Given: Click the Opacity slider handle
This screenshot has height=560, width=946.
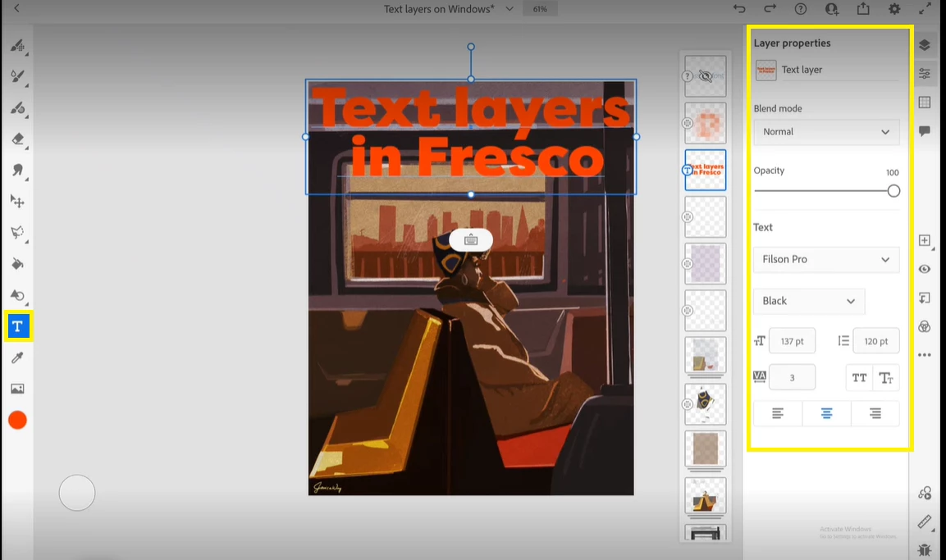Looking at the screenshot, I should click(x=893, y=191).
